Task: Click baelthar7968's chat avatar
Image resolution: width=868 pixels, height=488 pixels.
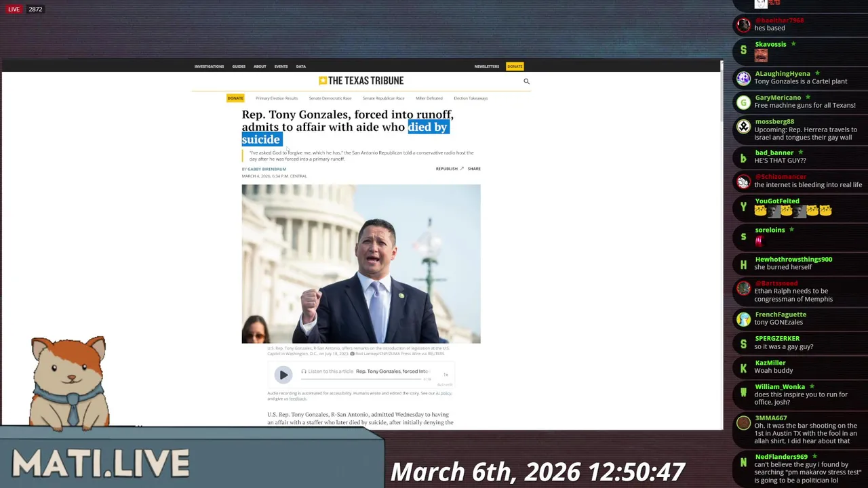Action: point(744,26)
